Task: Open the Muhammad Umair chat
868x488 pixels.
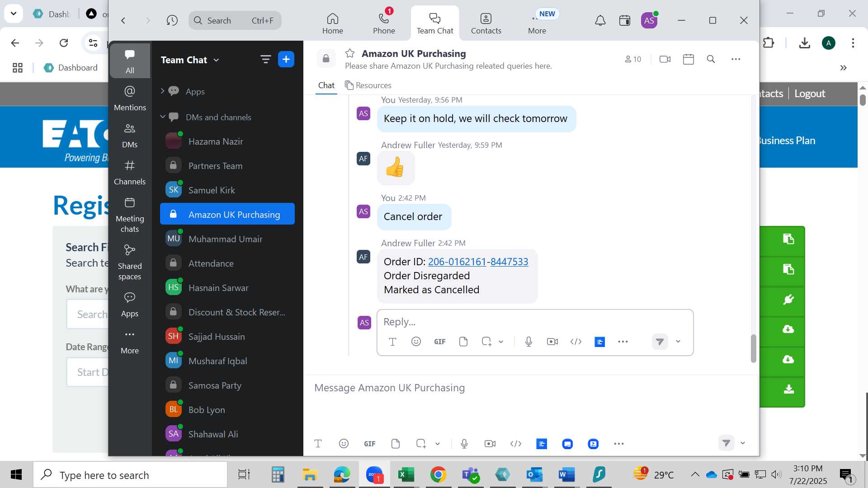Action: pyautogui.click(x=227, y=239)
